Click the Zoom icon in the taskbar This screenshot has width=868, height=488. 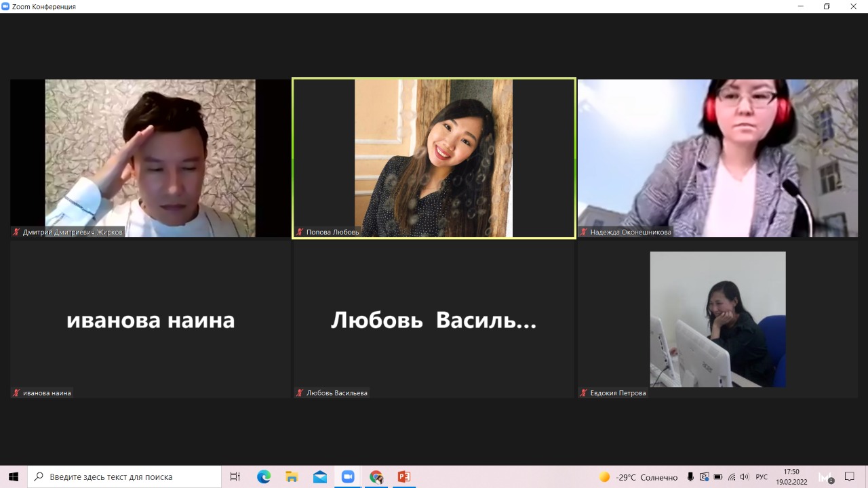pos(348,476)
